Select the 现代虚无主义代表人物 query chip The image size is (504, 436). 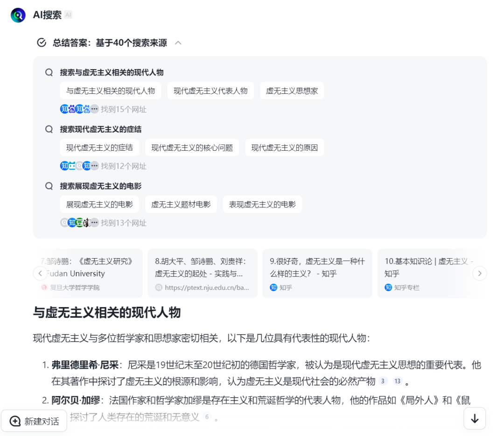[210, 91]
